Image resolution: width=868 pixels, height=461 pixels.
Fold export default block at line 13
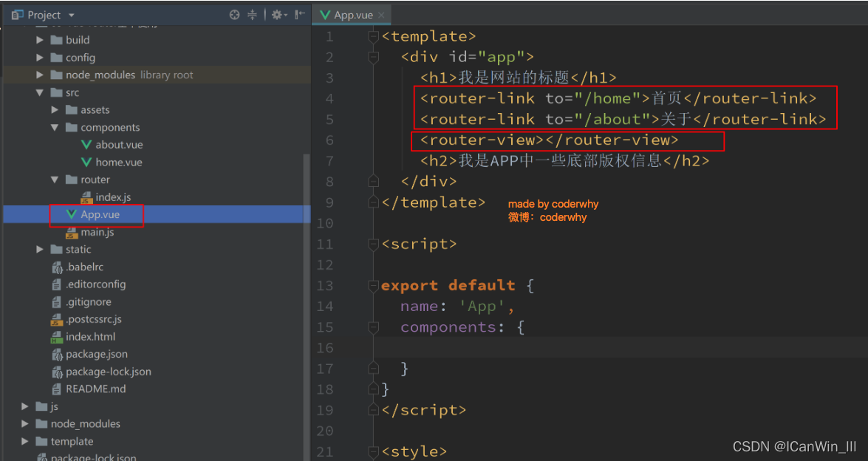[x=374, y=286]
